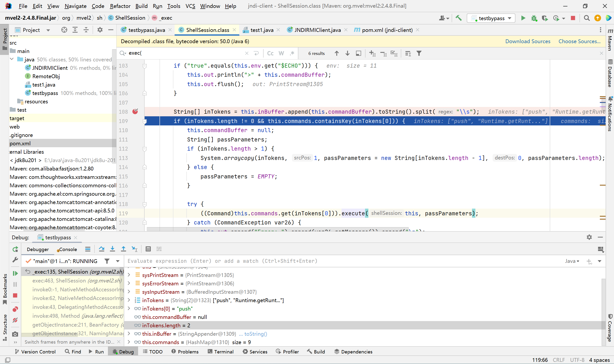Expand all nodes in Project panel
This screenshot has width=614, height=364.
[75, 30]
